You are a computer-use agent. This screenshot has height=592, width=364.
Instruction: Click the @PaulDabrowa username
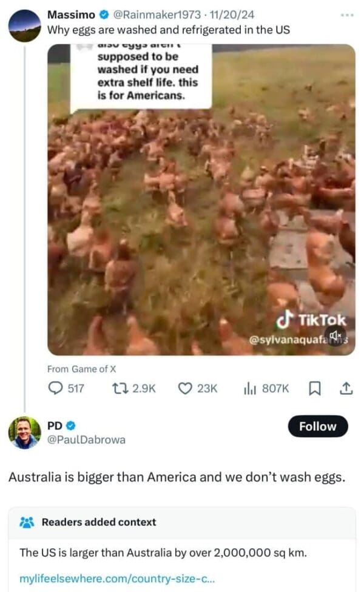pos(86,439)
